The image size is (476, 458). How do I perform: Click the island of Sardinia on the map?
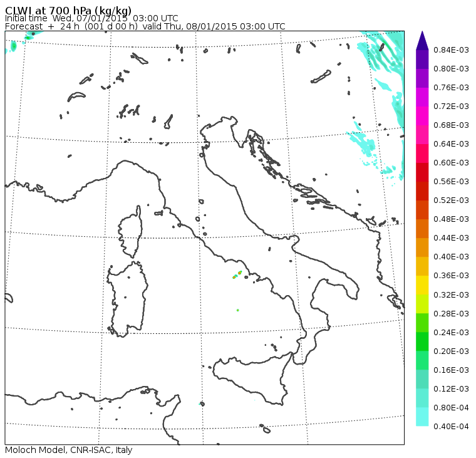click(x=128, y=299)
